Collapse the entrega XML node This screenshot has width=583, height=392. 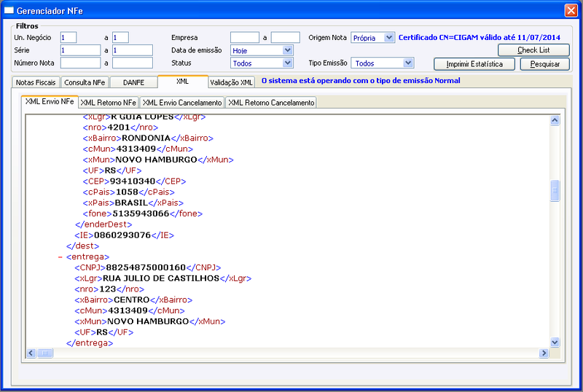[60, 257]
